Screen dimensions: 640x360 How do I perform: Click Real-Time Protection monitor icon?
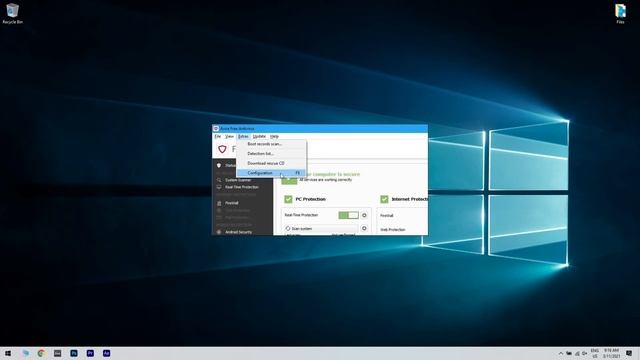click(x=219, y=187)
